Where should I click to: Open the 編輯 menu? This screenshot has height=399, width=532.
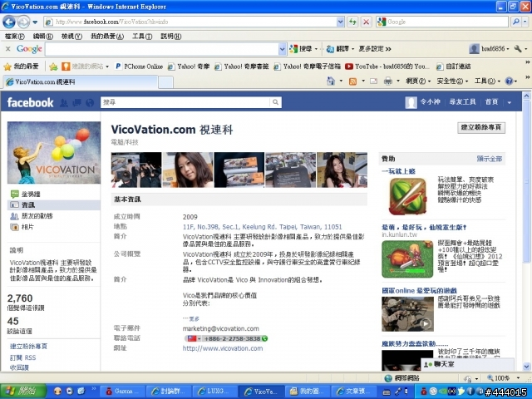tap(42, 37)
